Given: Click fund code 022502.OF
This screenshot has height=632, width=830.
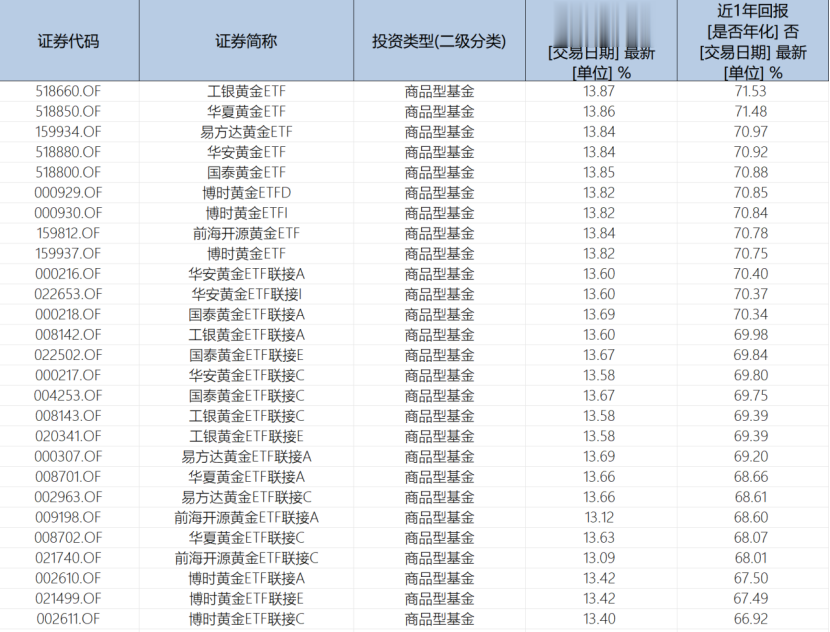Looking at the screenshot, I should click(68, 355).
